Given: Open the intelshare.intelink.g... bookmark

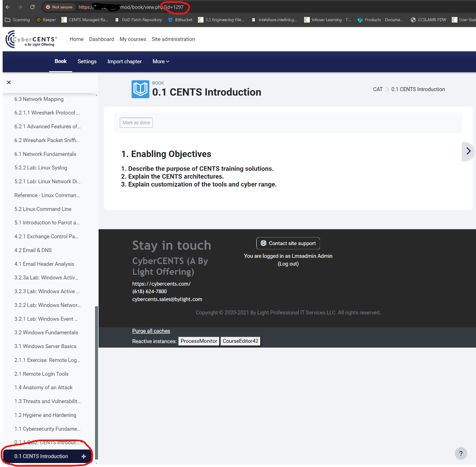Looking at the screenshot, I should pyautogui.click(x=274, y=20).
